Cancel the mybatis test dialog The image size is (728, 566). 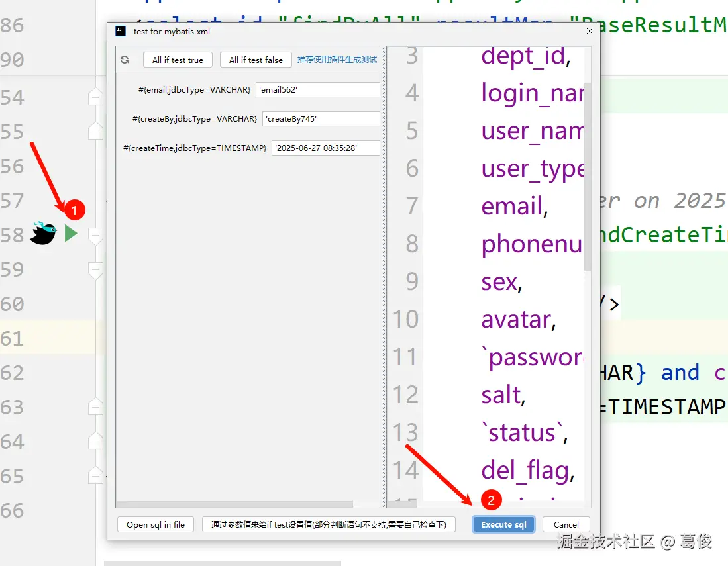pos(566,524)
